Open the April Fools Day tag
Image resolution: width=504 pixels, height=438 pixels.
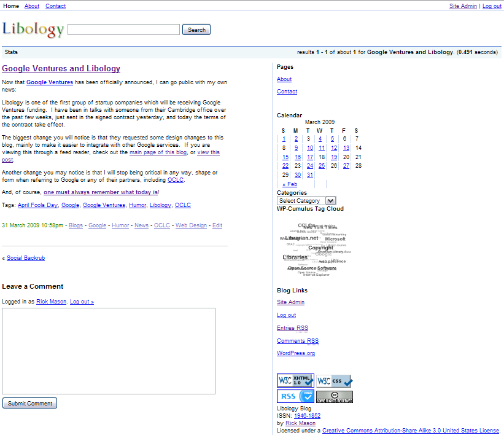(x=37, y=205)
